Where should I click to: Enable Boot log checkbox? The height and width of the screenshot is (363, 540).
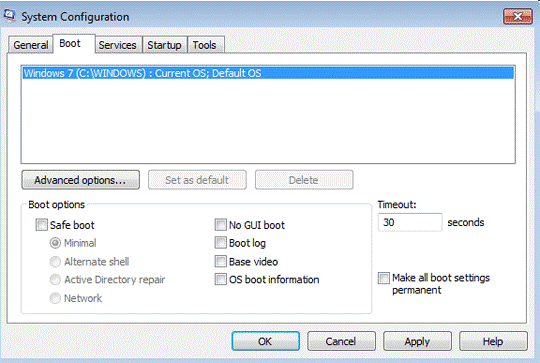tap(220, 243)
